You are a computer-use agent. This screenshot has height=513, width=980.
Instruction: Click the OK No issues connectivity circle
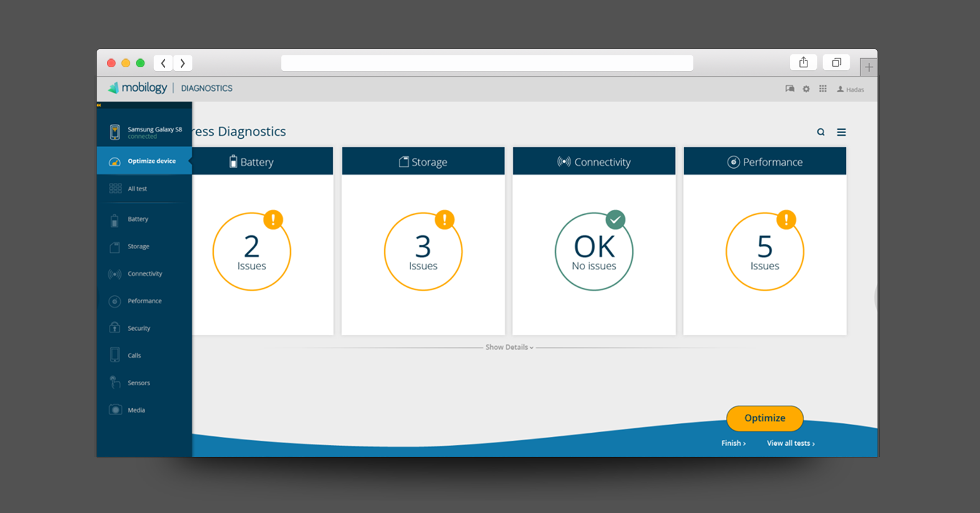(594, 252)
